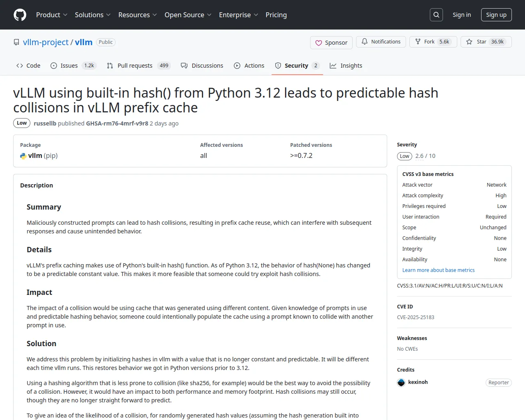Viewport: 525px width, 420px height.
Task: Switch to the Insights tab
Action: coord(346,66)
